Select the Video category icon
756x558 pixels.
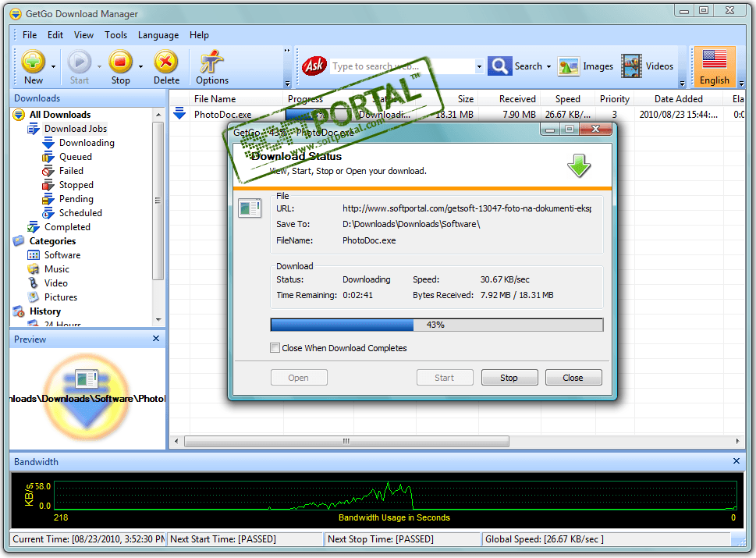34,283
